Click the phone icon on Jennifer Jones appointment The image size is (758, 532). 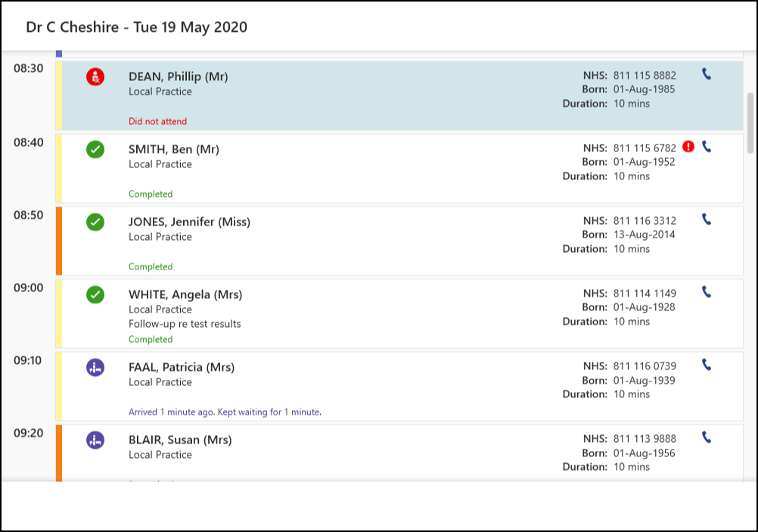coord(707,219)
